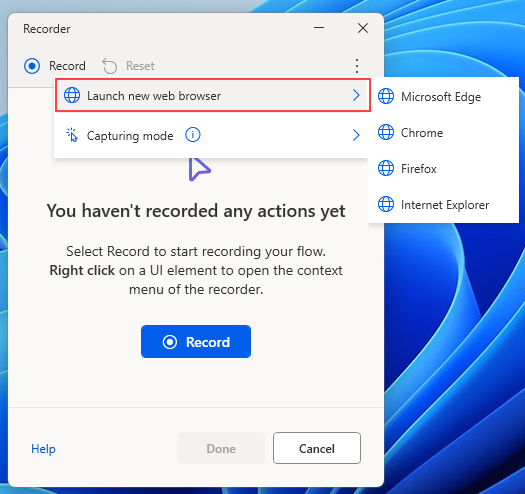The image size is (525, 494).
Task: Click the Record label in the toolbar
Action: (67, 66)
